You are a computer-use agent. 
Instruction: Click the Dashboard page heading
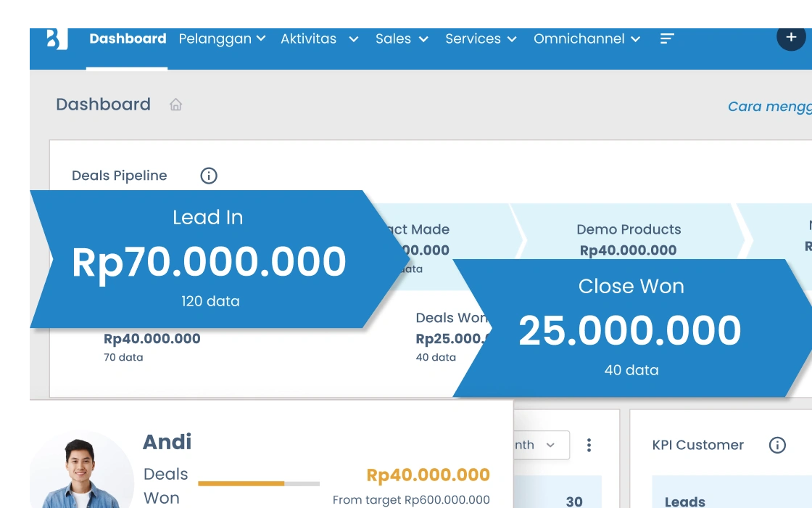click(x=103, y=105)
